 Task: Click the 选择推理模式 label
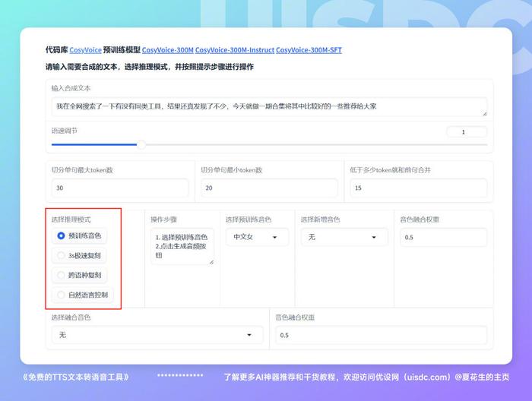click(71, 219)
